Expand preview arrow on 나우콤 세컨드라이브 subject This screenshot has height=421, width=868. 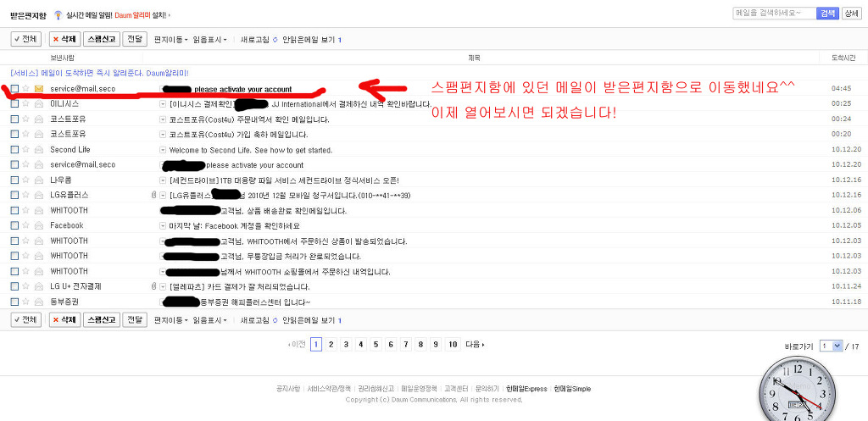coord(163,180)
